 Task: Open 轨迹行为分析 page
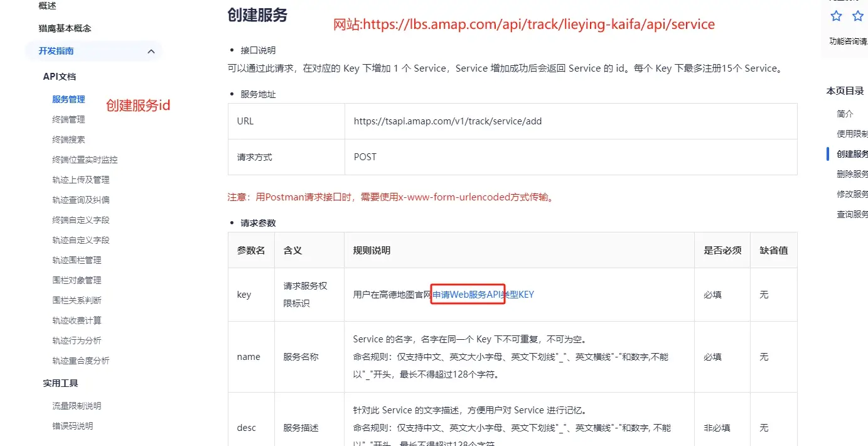click(77, 340)
